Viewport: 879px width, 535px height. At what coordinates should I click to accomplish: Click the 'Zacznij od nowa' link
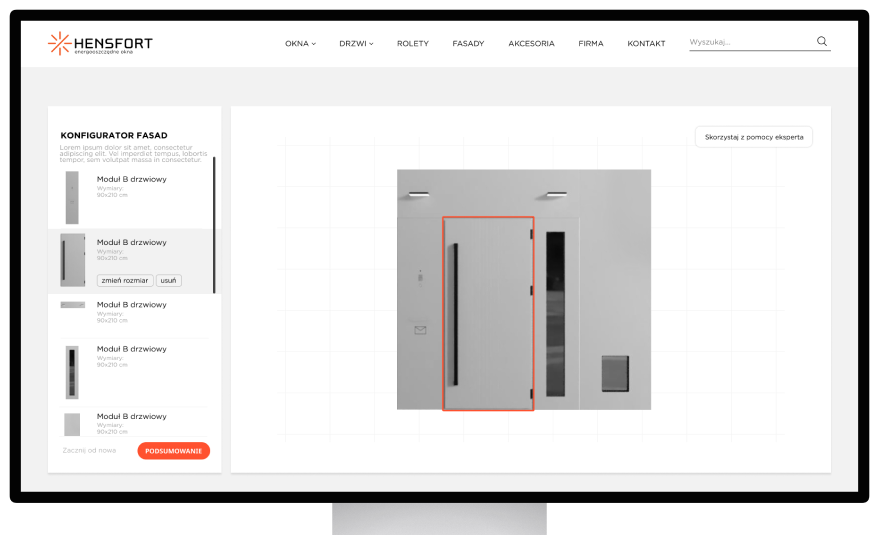89,451
